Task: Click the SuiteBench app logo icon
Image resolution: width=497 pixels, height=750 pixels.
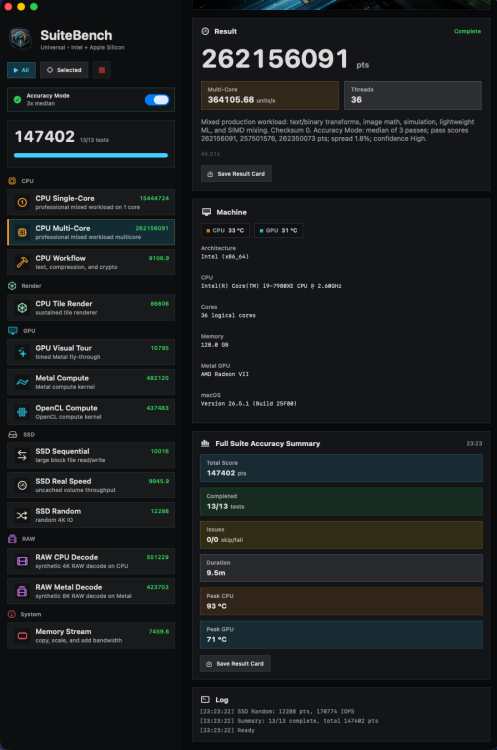Action: pos(20,39)
